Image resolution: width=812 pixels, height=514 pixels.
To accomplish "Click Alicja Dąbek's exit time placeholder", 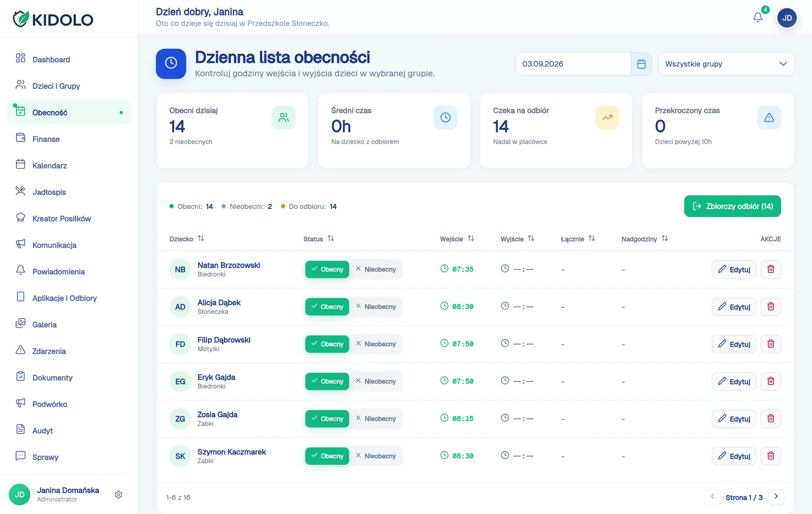I will 517,306.
